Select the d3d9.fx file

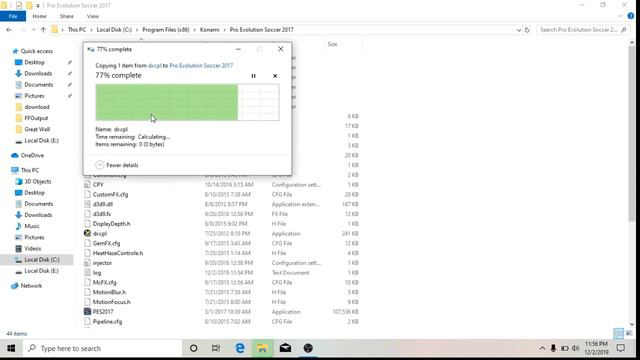point(102,214)
